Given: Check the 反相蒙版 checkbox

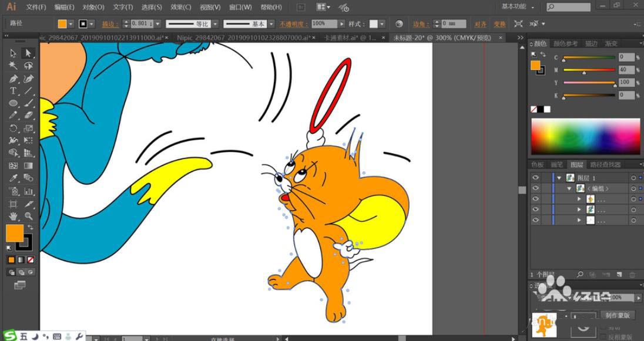Looking at the screenshot, I should [x=604, y=337].
